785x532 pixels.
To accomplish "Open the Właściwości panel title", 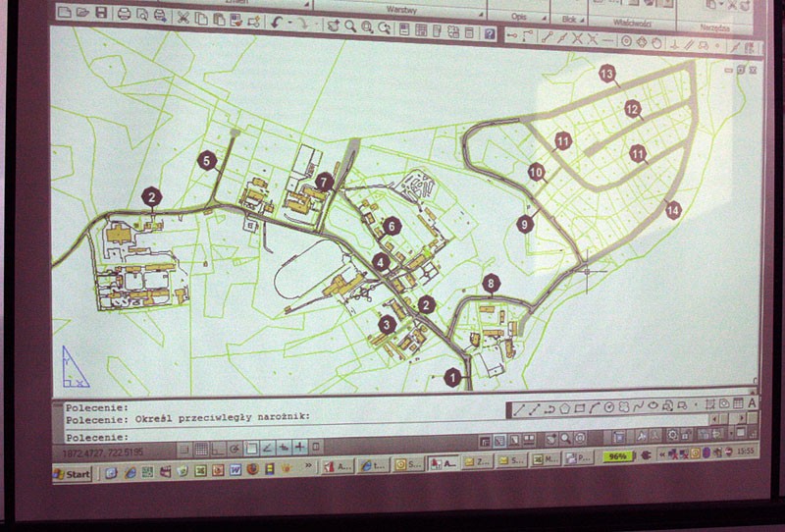I will (x=632, y=23).
